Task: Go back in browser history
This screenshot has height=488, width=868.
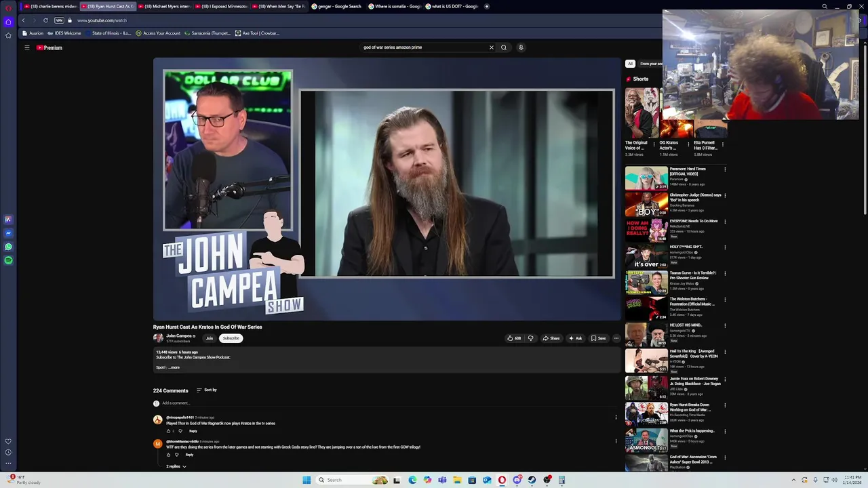Action: [x=23, y=20]
